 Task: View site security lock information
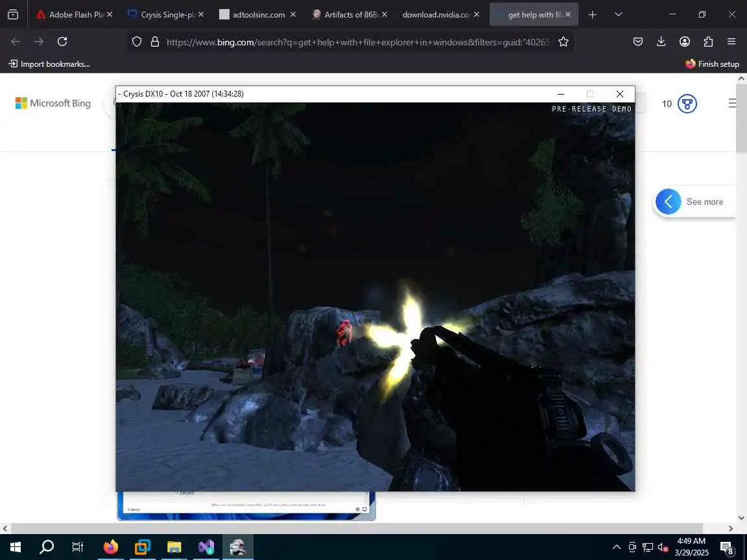pyautogui.click(x=155, y=42)
